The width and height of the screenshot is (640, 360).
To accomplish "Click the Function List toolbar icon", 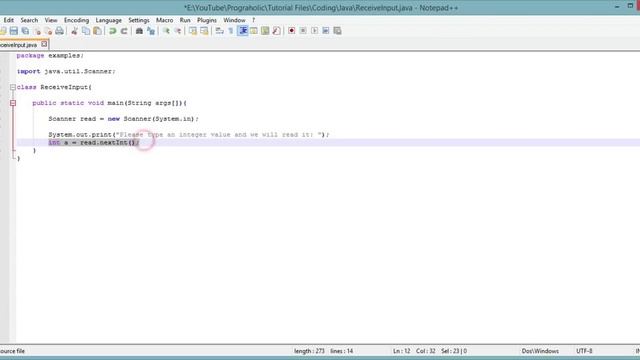I will [x=276, y=31].
